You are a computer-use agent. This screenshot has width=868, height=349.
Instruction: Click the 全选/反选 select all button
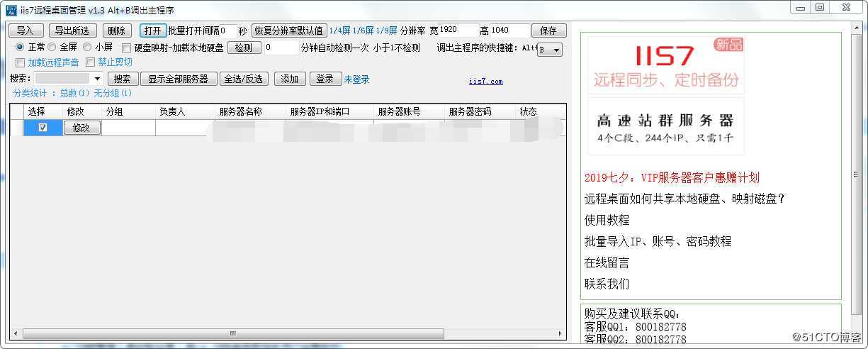tap(244, 79)
